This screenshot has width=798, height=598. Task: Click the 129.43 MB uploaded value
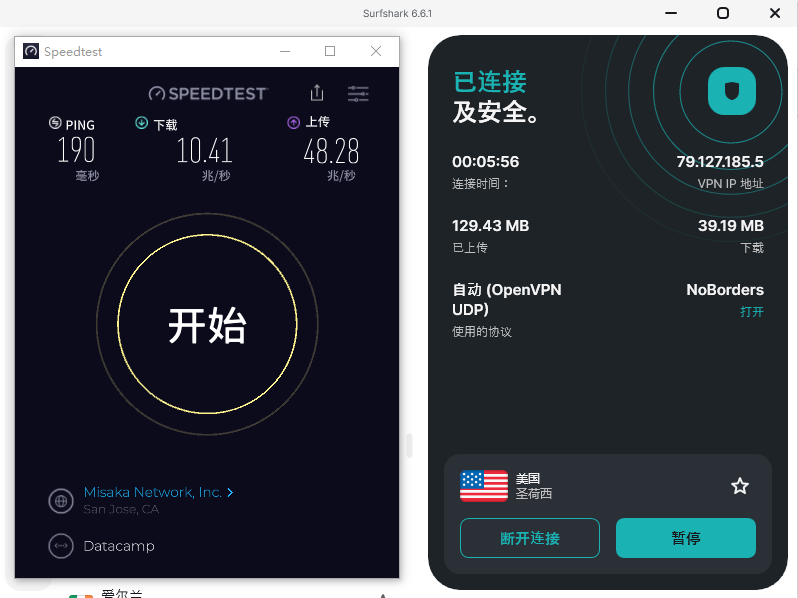tap(491, 226)
